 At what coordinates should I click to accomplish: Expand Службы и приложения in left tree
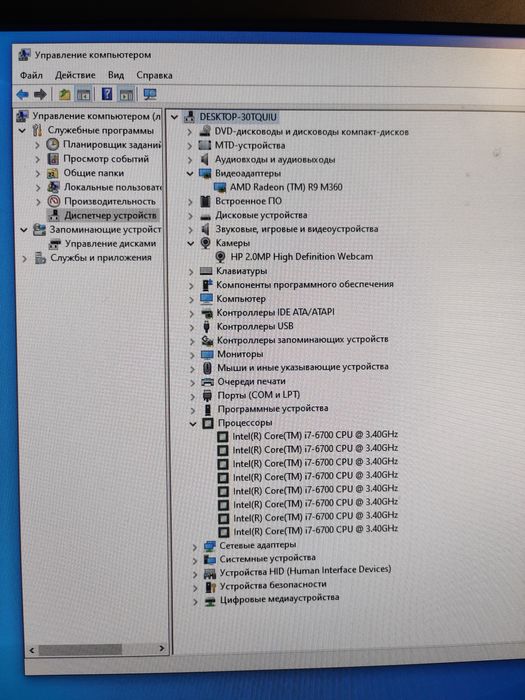point(25,258)
